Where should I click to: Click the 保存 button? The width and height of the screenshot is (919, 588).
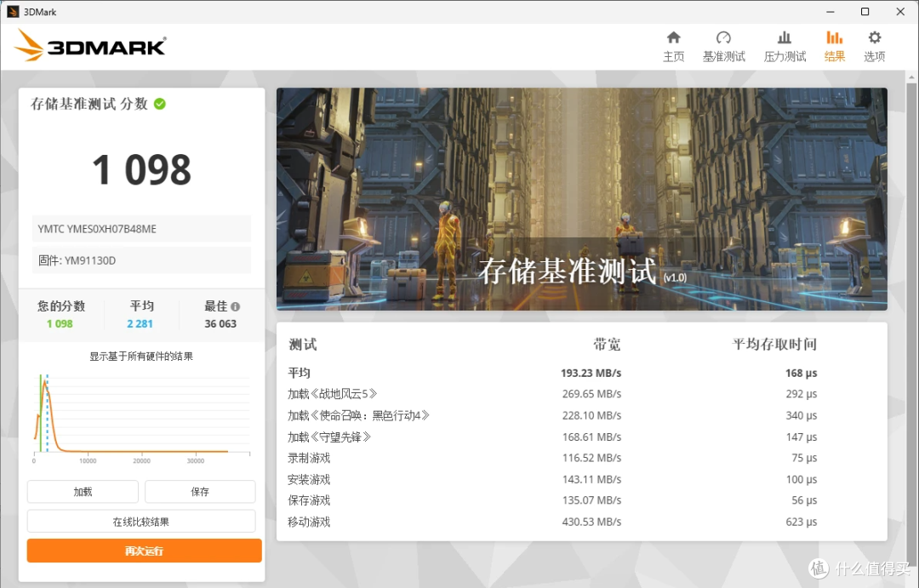pos(200,491)
